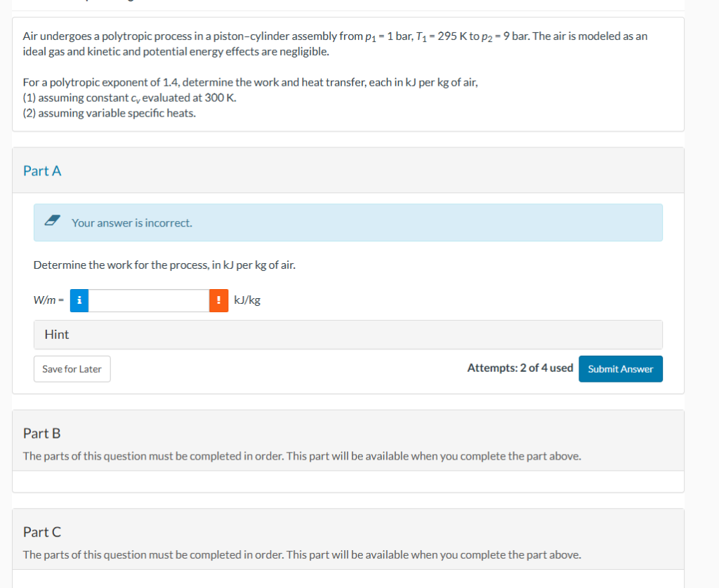Image resolution: width=719 pixels, height=588 pixels.
Task: Click the Part B locked-availability message
Action: [302, 456]
